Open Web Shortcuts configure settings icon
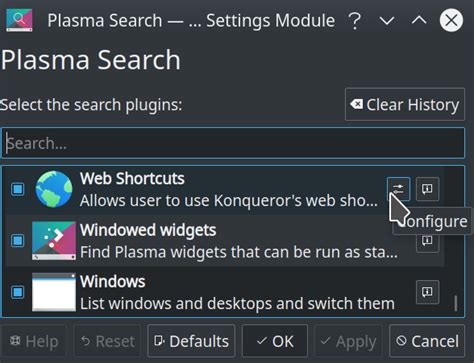Screen dimensions: 474x363 click(398, 189)
